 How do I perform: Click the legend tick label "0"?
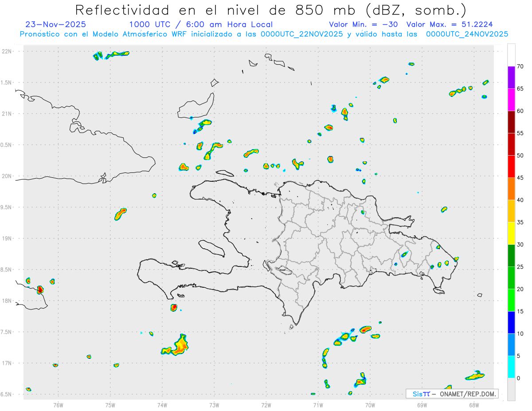click(518, 378)
